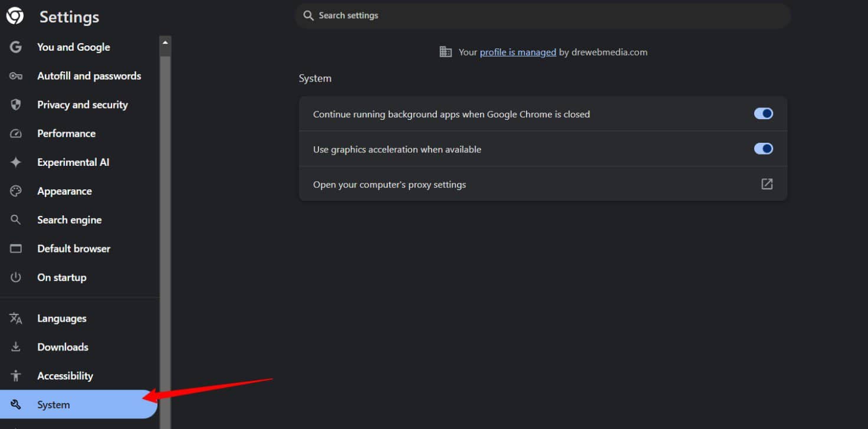Click the On startup power icon

pos(15,277)
